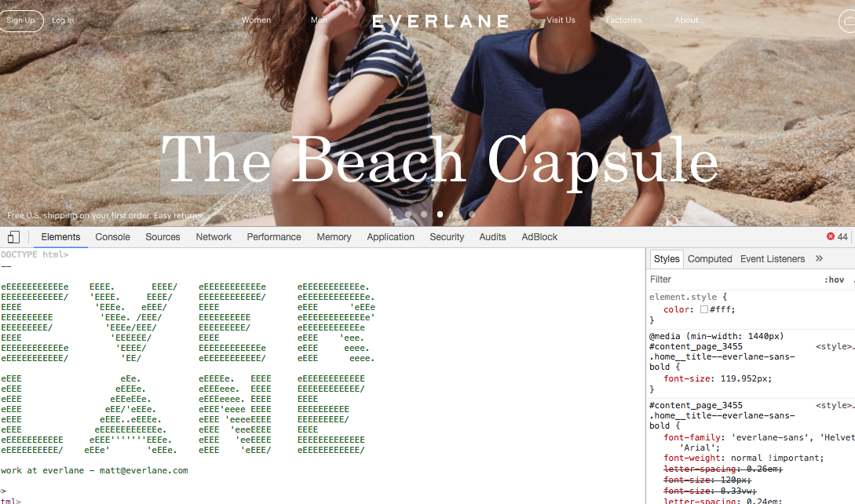Click the EVERLANE logo

(x=440, y=21)
